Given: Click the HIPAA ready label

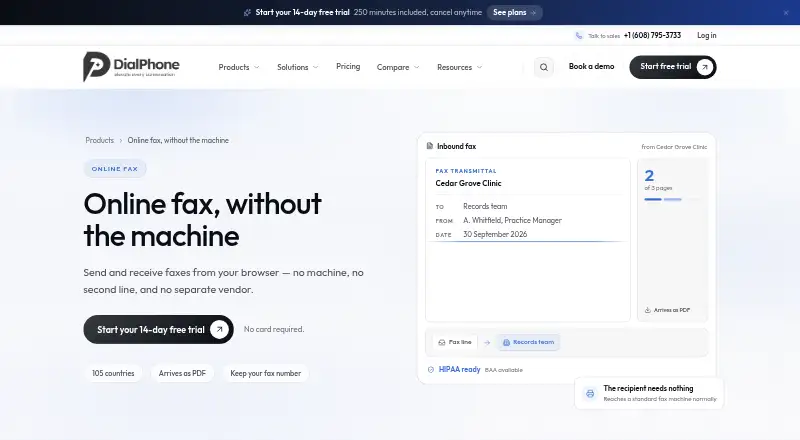Looking at the screenshot, I should click(459, 369).
